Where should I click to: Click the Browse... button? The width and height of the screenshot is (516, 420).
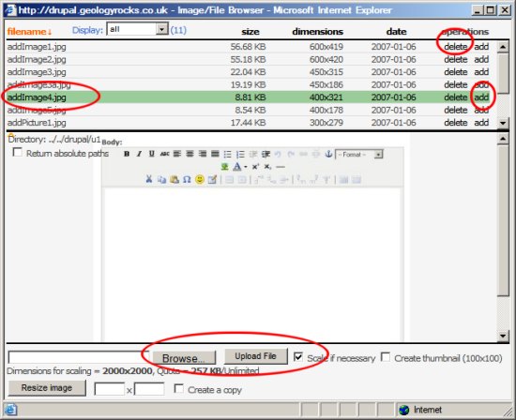point(184,358)
